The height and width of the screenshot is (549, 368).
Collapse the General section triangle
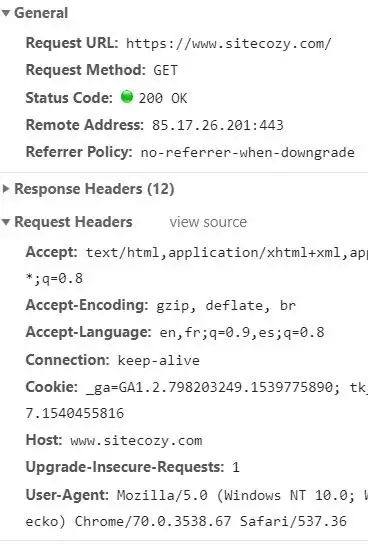click(x=6, y=13)
